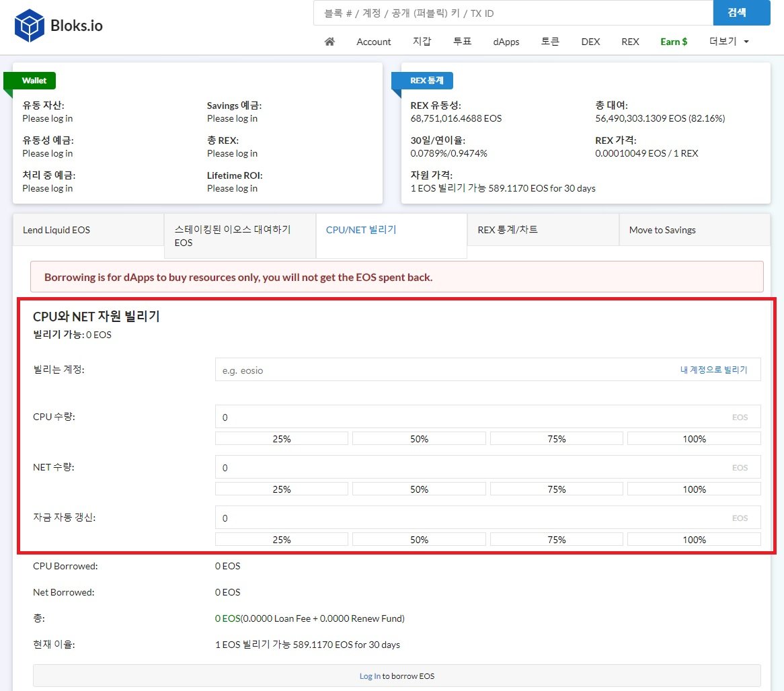Open the Account menu item
Viewport: 784px width, 691px height.
(x=373, y=42)
